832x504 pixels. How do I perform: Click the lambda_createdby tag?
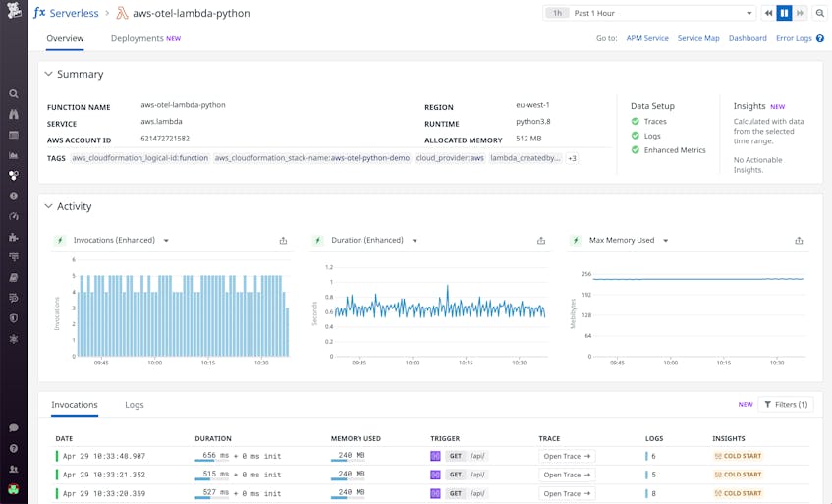(526, 158)
